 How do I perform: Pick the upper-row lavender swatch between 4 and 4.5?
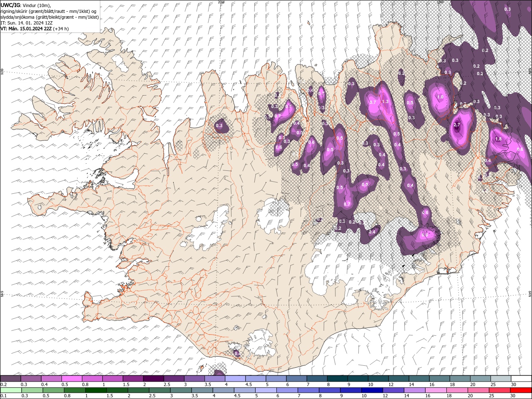tap(235, 379)
